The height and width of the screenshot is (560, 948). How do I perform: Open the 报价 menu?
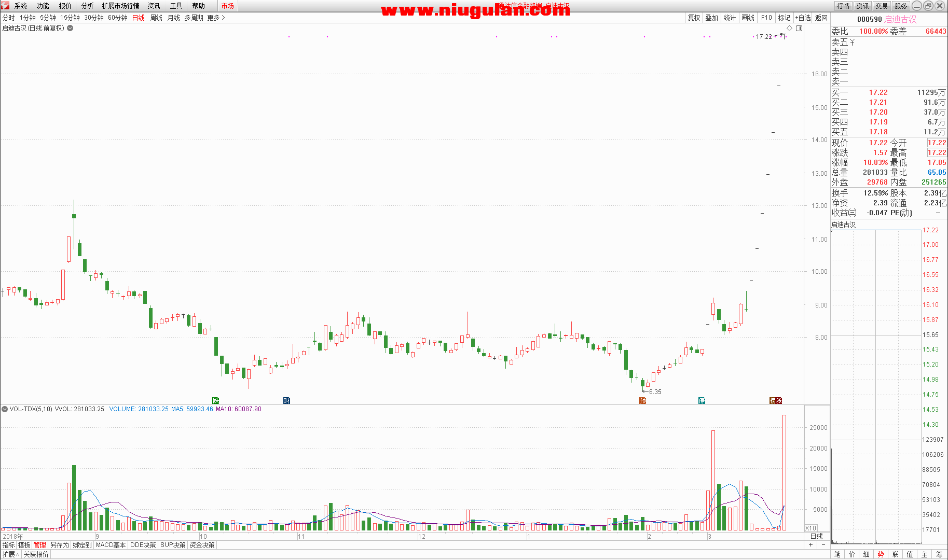65,6
